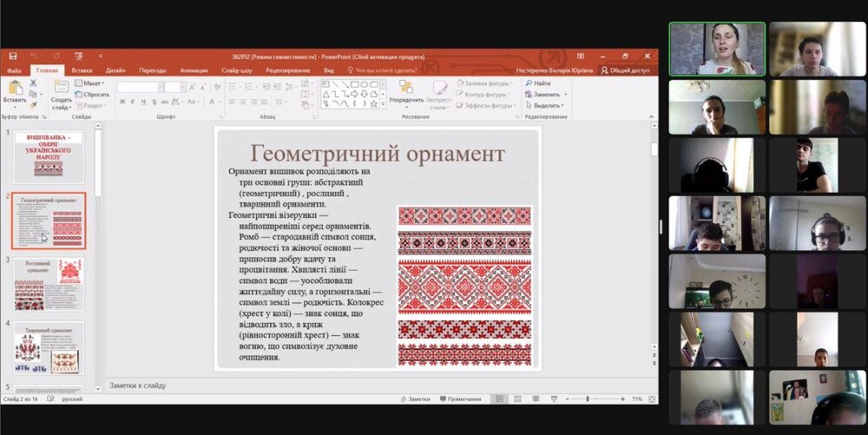Click the zoom in plus button

click(x=622, y=399)
